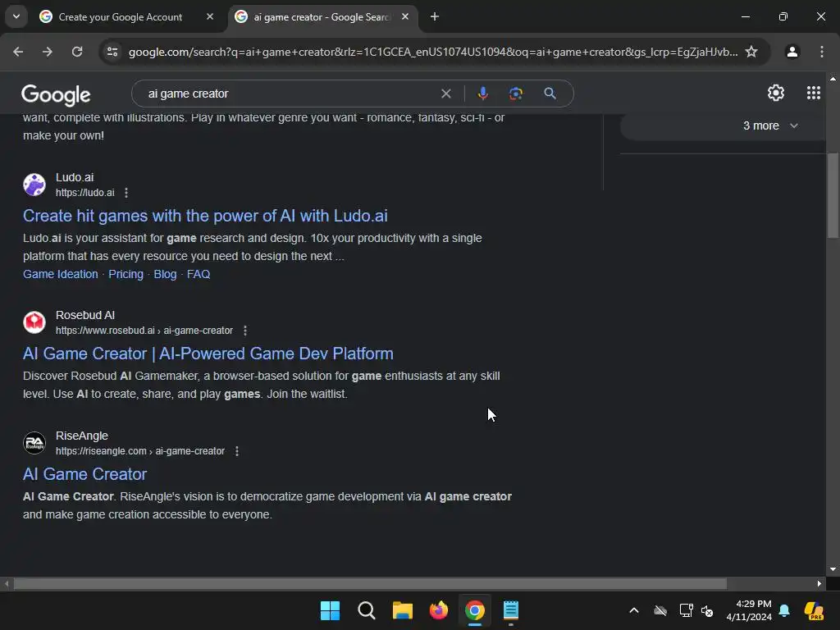Click the horizontal scrollbar thumb
840x630 pixels.
coord(370,583)
